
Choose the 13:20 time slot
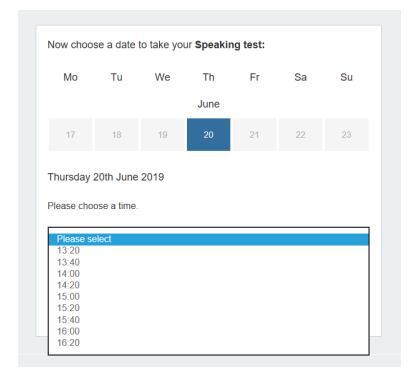point(209,251)
